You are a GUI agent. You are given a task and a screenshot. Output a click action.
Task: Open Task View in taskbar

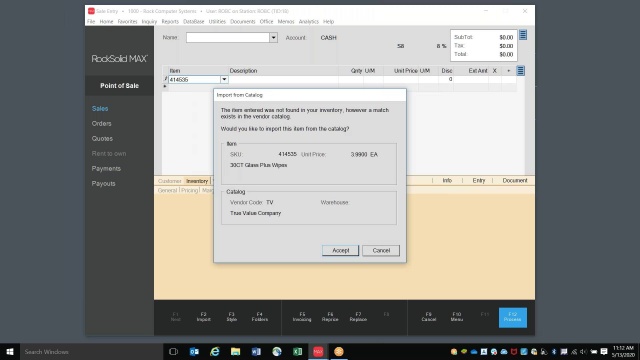click(173, 351)
